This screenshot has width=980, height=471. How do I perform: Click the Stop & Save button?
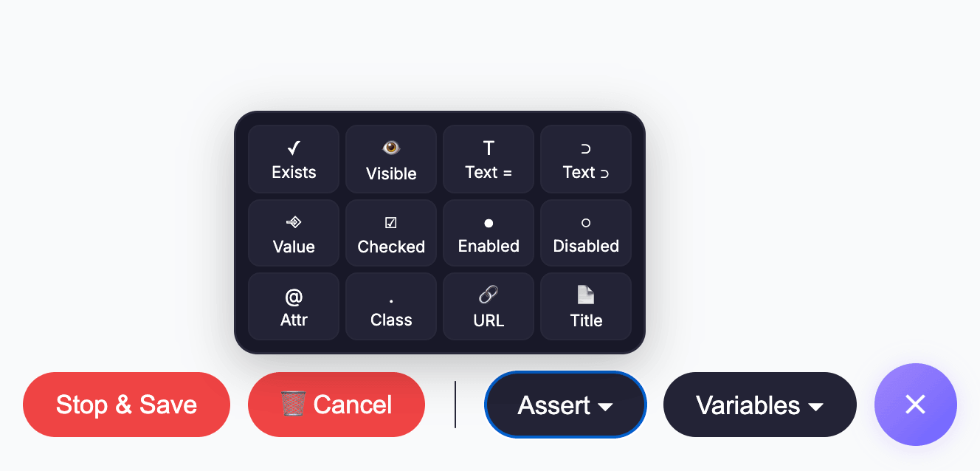[126, 404]
